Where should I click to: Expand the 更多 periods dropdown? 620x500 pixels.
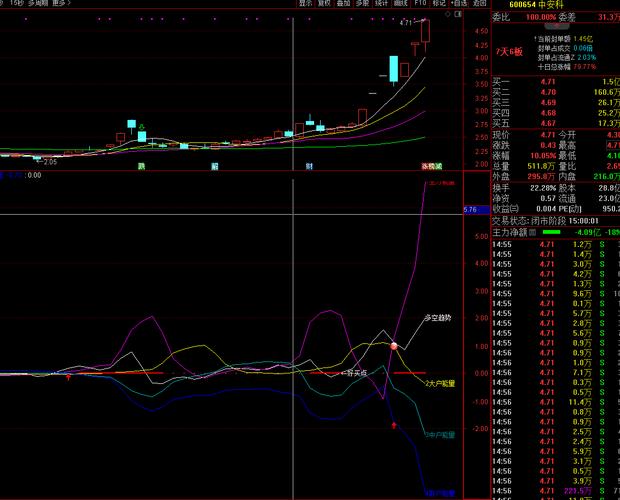[x=62, y=4]
